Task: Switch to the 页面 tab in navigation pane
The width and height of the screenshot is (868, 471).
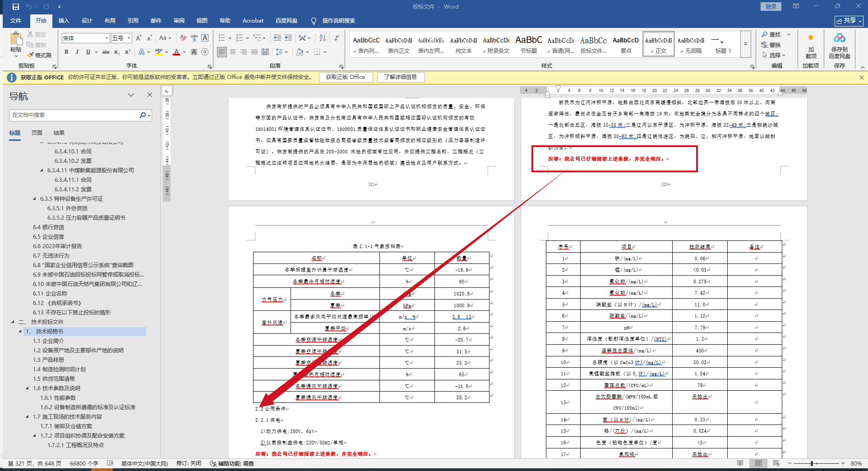Action: [37, 133]
